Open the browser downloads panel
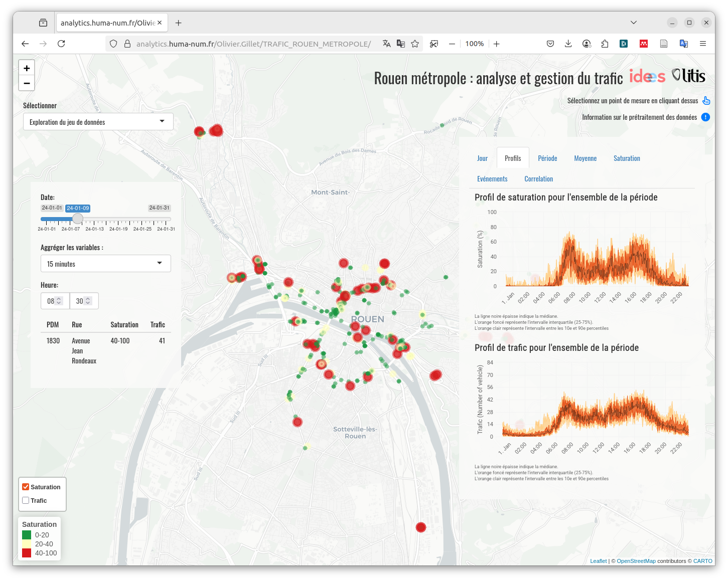 tap(568, 44)
